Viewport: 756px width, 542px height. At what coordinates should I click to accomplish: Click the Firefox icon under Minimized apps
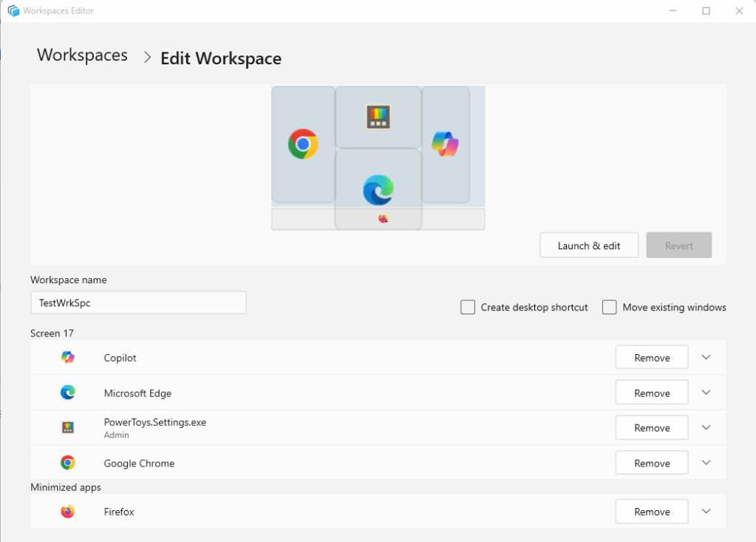68,511
